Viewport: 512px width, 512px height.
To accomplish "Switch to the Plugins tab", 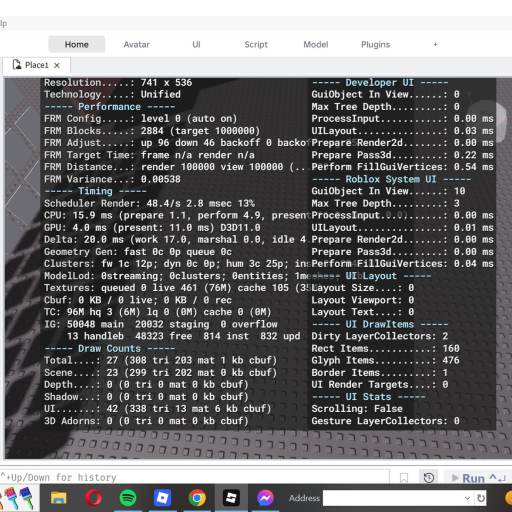I will click(375, 44).
